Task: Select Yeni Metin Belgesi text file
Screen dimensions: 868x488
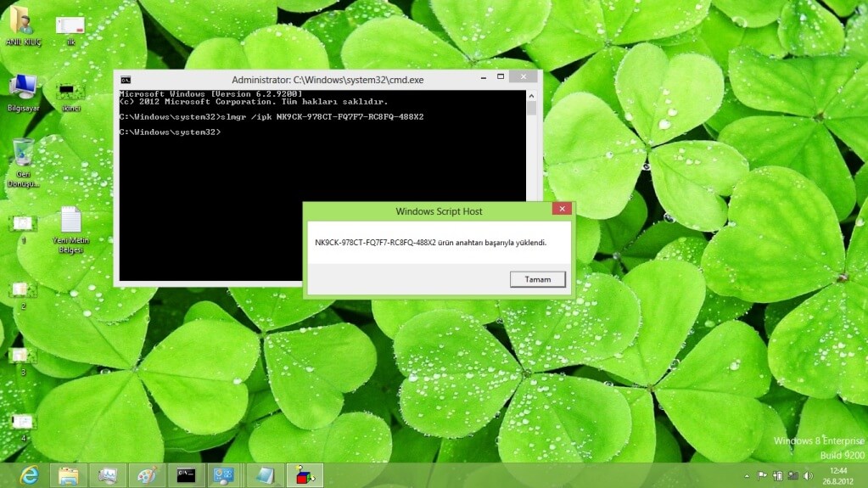Action: point(70,222)
